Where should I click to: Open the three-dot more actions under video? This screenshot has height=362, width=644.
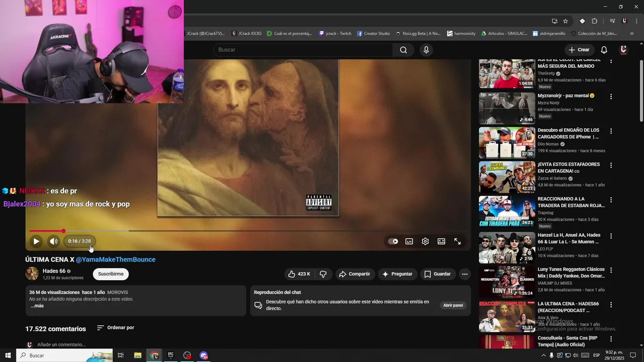click(x=465, y=274)
